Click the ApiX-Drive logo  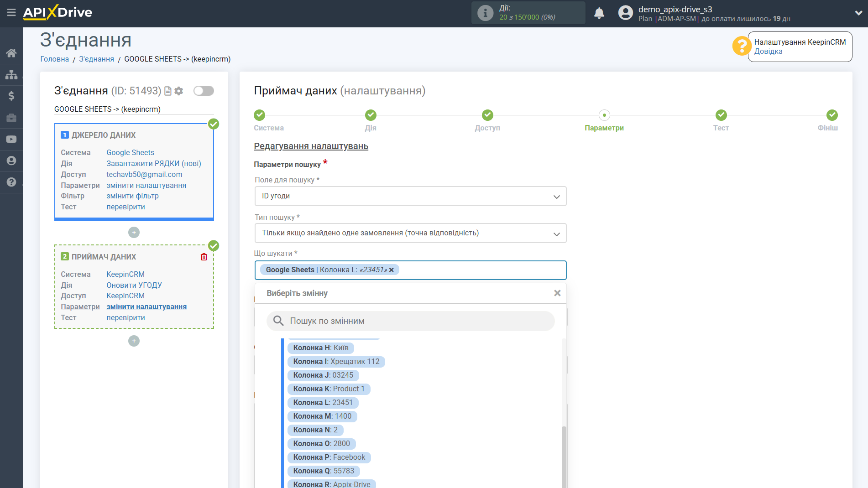[58, 12]
